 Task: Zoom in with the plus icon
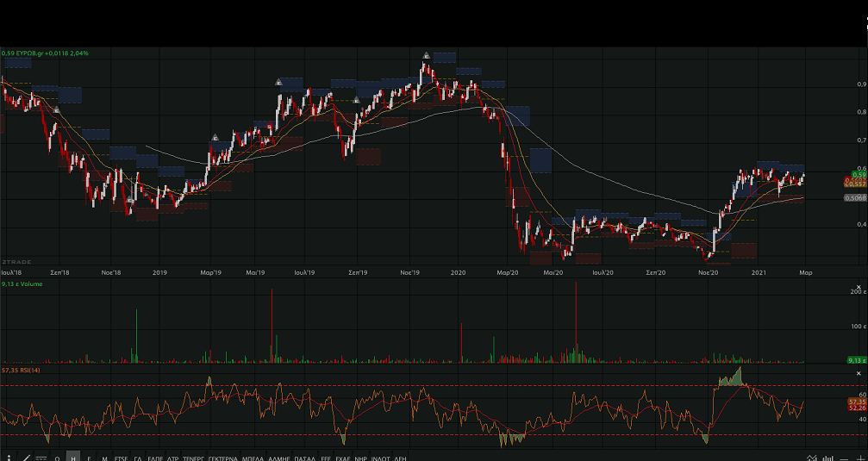859,458
